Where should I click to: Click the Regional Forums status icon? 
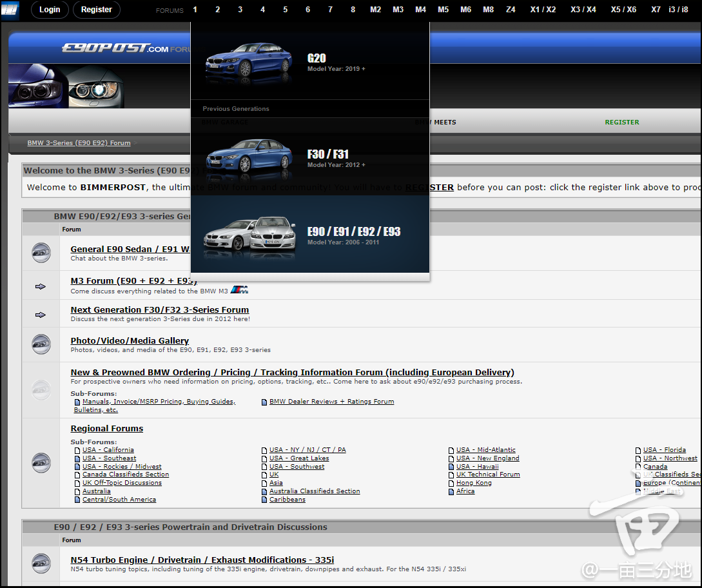tap(41, 463)
